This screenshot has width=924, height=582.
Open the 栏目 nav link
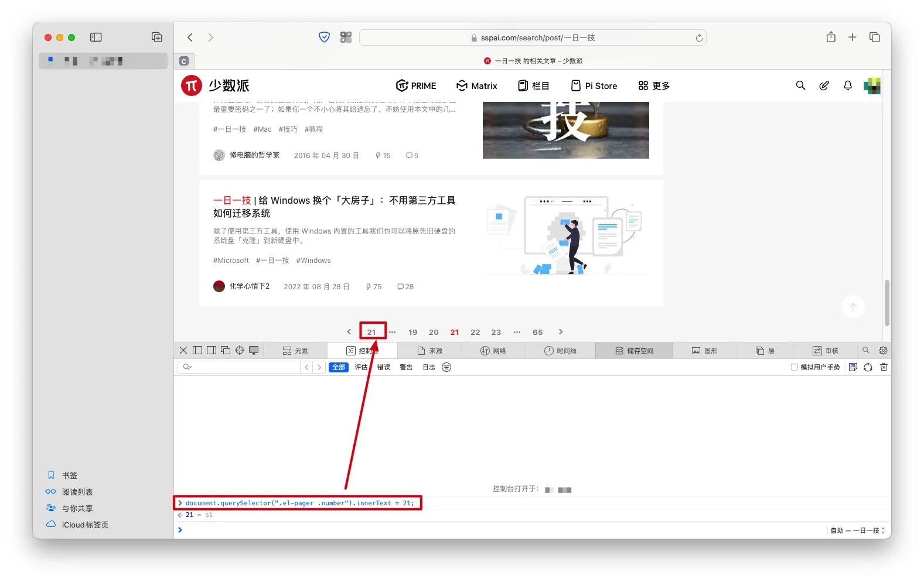[534, 85]
